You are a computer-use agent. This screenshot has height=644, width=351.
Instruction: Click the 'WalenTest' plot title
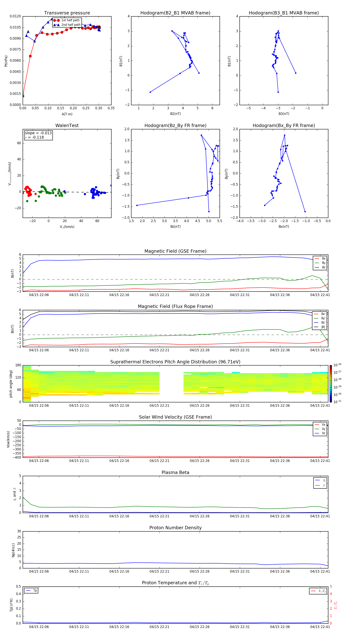[x=67, y=125]
